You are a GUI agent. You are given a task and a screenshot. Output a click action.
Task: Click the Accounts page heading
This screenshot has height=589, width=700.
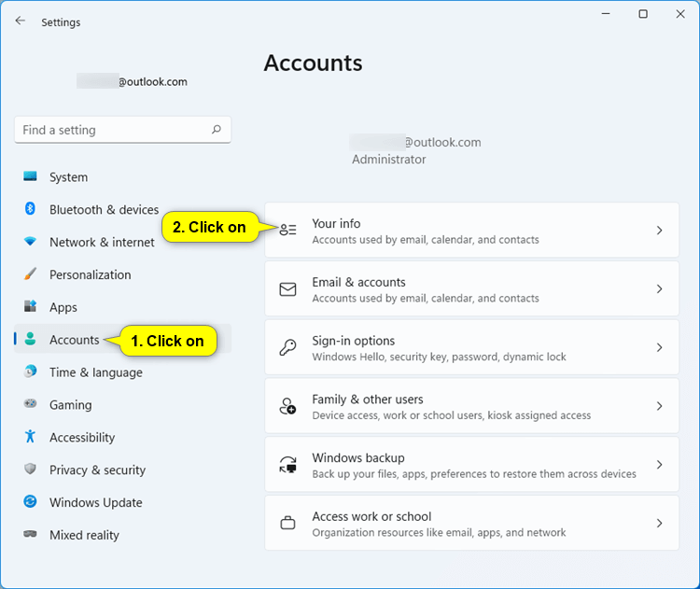coord(313,63)
